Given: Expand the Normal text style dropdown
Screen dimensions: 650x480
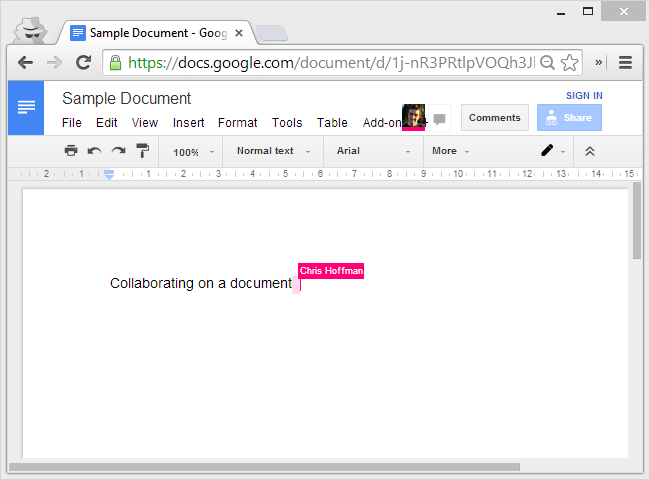Looking at the screenshot, I should tap(273, 151).
